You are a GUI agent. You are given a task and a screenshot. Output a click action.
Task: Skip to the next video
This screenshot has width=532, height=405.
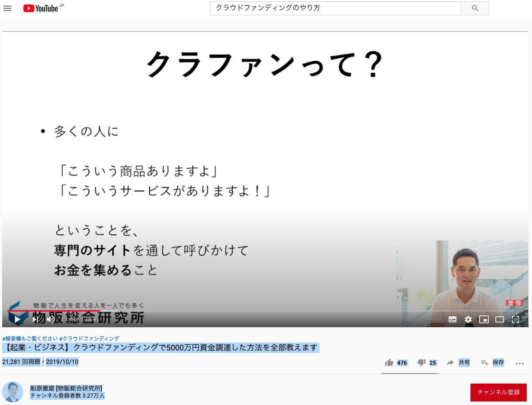tap(35, 319)
